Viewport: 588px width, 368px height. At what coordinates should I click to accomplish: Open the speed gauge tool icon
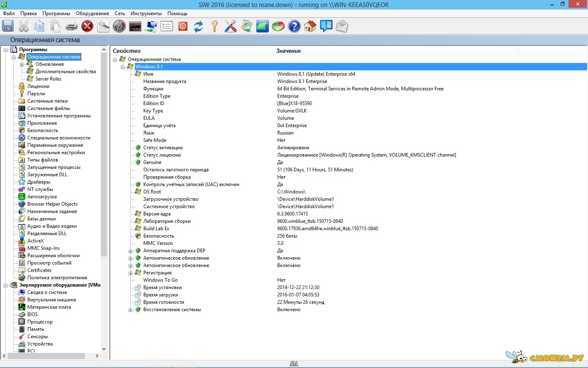tap(119, 27)
